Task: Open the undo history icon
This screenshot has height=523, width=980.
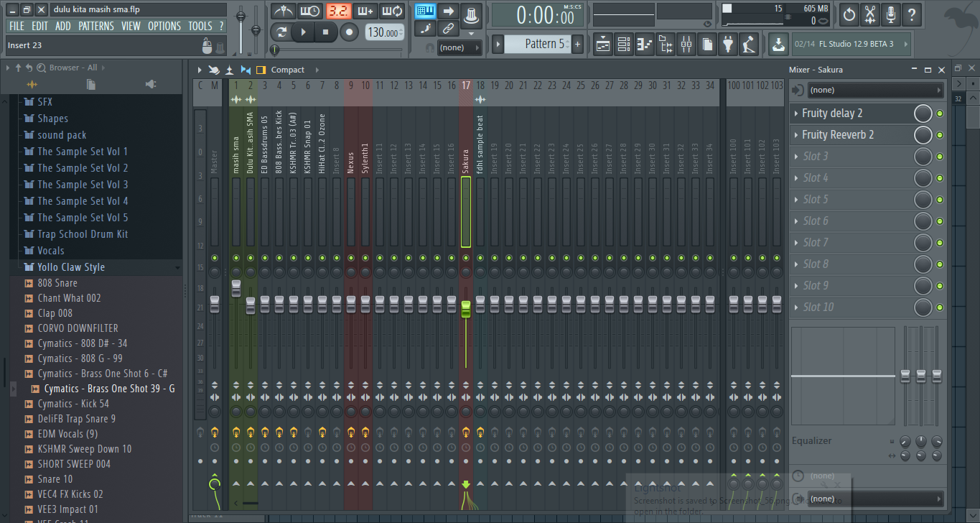Action: tap(849, 14)
